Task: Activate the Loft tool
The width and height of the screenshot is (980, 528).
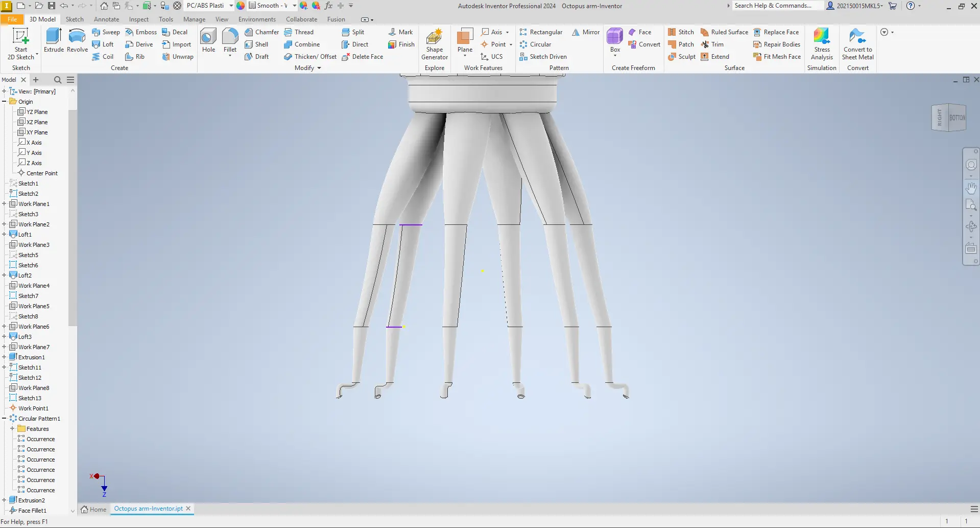Action: pyautogui.click(x=104, y=44)
